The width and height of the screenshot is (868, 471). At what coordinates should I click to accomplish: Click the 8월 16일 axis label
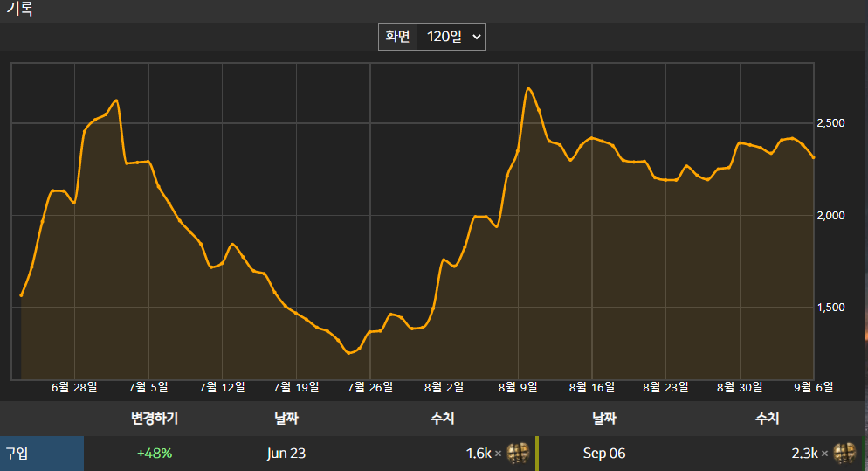click(592, 387)
